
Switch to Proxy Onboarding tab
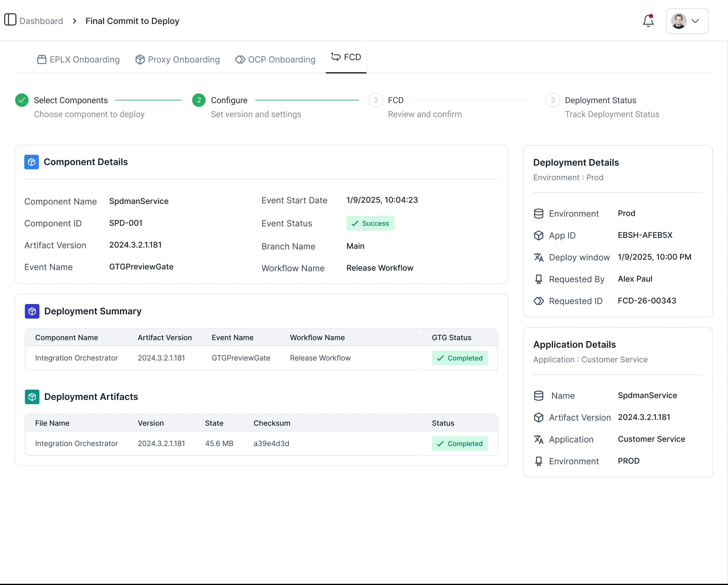click(x=178, y=59)
